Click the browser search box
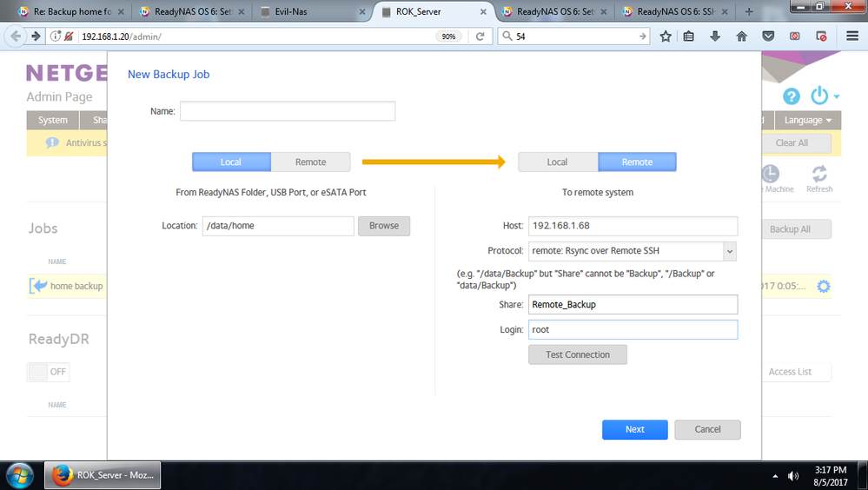Viewport: 868px width, 490px height. point(573,36)
